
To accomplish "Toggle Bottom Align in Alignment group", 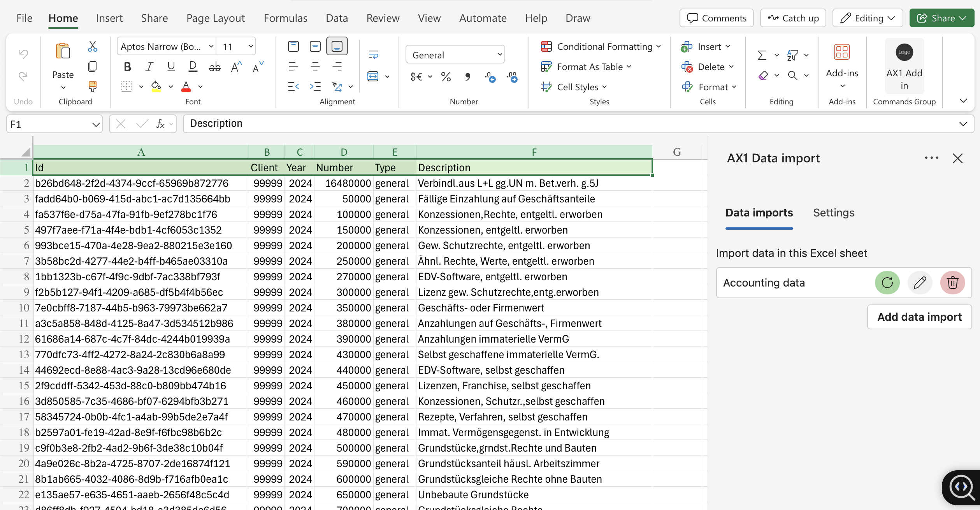I will [x=337, y=46].
